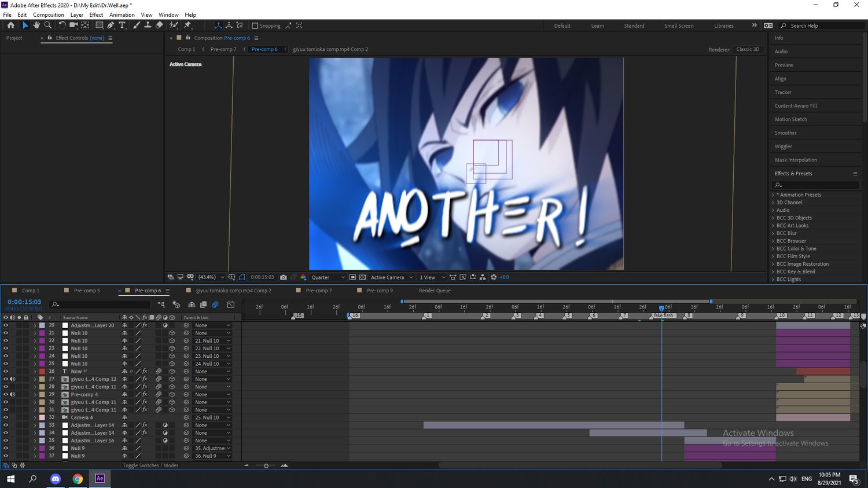Click label color swatch of layer 21
Image resolution: width=868 pixels, height=488 pixels.
click(42, 333)
